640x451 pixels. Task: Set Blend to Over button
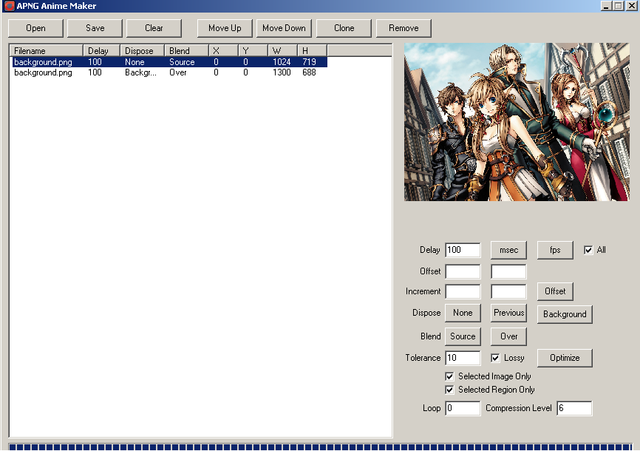click(x=509, y=336)
